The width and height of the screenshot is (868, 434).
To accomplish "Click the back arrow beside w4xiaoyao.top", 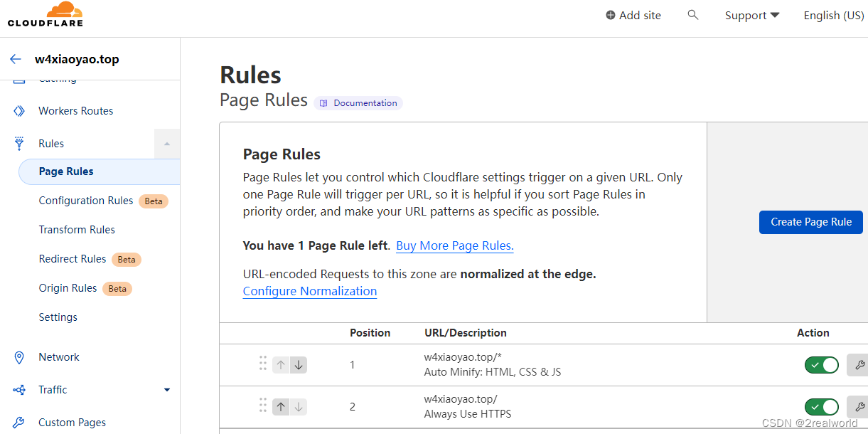I will click(16, 59).
